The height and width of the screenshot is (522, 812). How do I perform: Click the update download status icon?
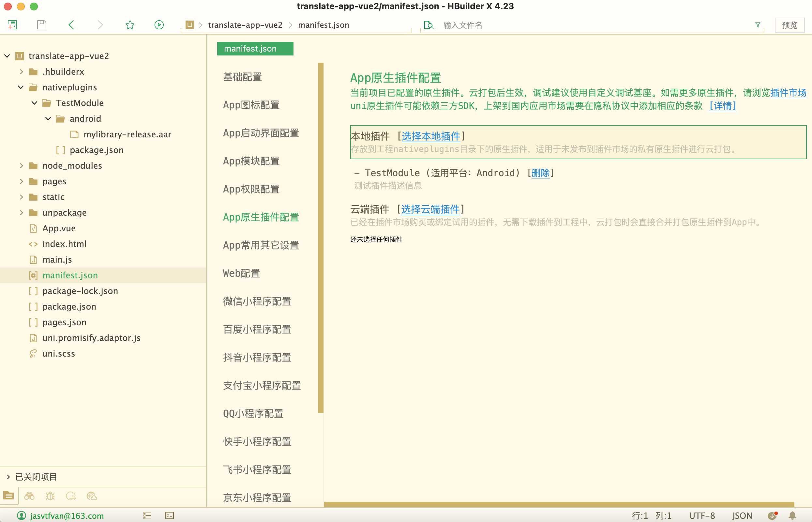coord(772,515)
